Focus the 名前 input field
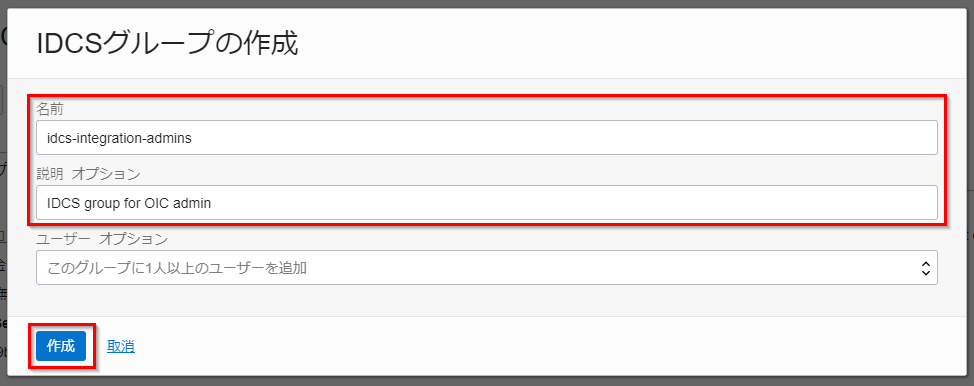This screenshot has height=386, width=974. (486, 137)
